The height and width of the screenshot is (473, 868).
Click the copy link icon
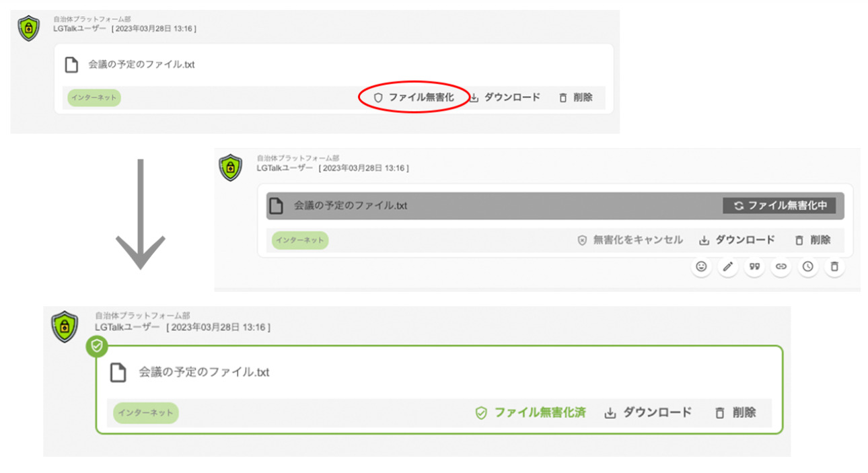(781, 267)
